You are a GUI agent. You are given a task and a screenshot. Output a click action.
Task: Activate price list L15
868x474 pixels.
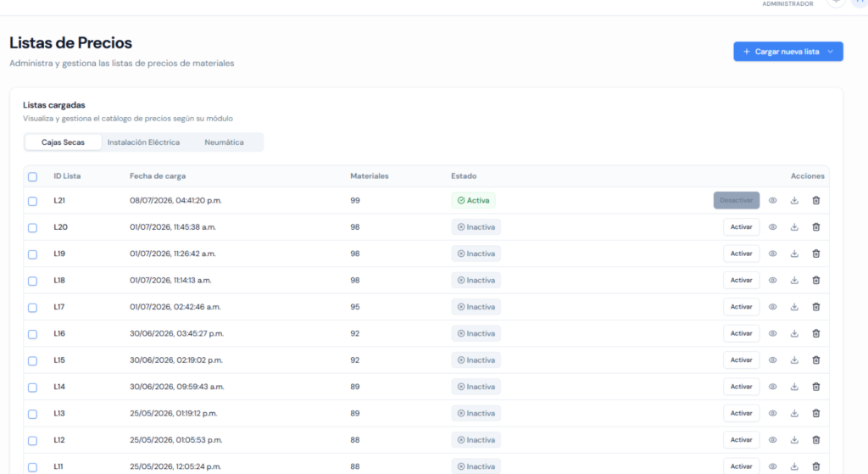click(x=741, y=360)
